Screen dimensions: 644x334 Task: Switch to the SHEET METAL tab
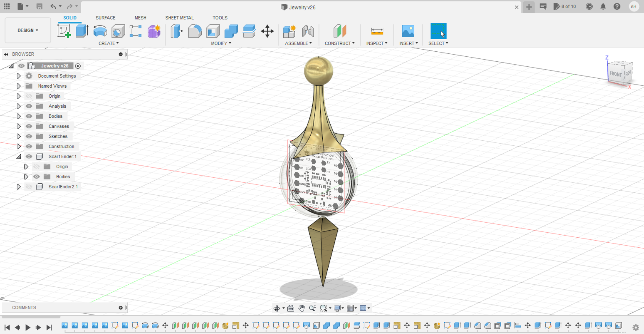(179, 17)
